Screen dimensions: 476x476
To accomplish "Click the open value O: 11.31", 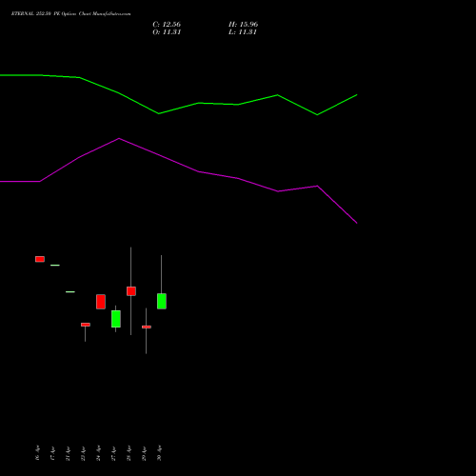I will click(x=167, y=32).
